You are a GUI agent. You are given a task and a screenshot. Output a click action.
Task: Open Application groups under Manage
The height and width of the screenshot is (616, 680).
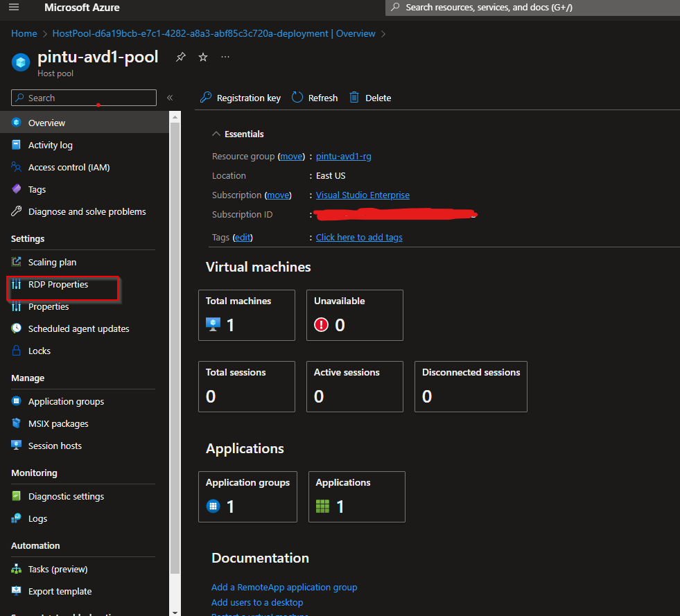click(x=84, y=401)
